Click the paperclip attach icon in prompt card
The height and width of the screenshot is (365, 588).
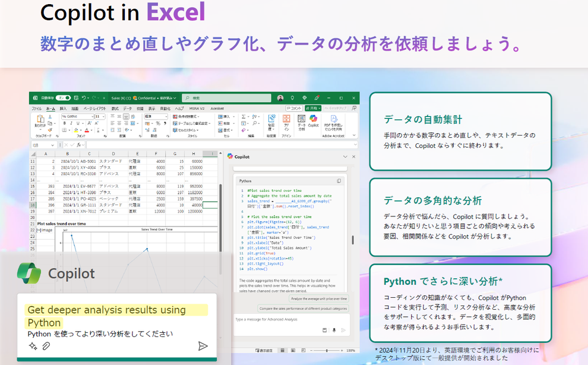tap(46, 346)
